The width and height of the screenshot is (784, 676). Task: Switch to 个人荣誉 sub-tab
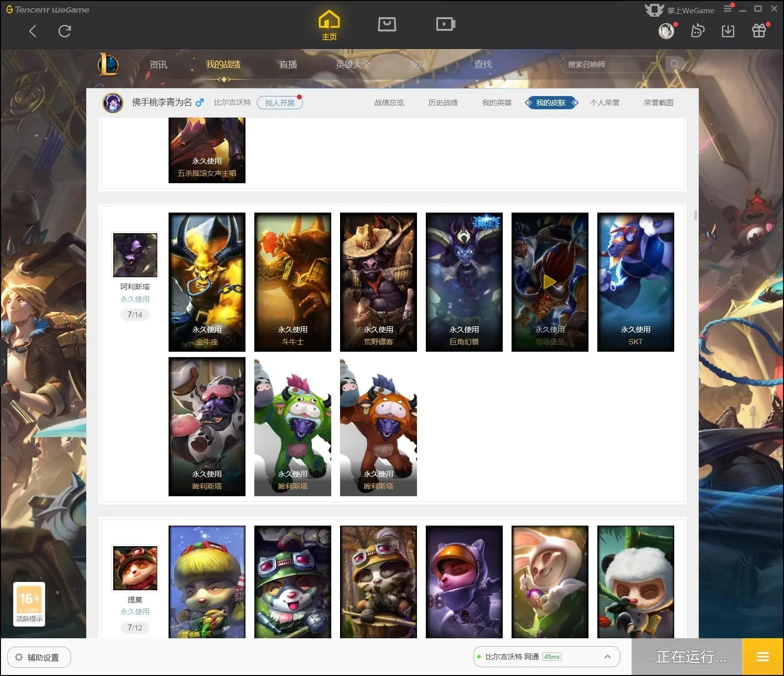point(605,103)
